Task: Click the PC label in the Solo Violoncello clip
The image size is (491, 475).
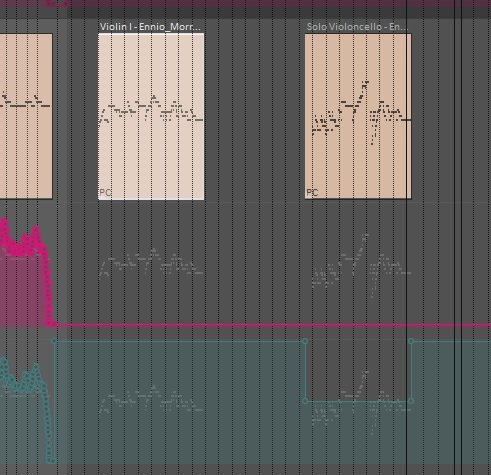Action: click(x=312, y=192)
